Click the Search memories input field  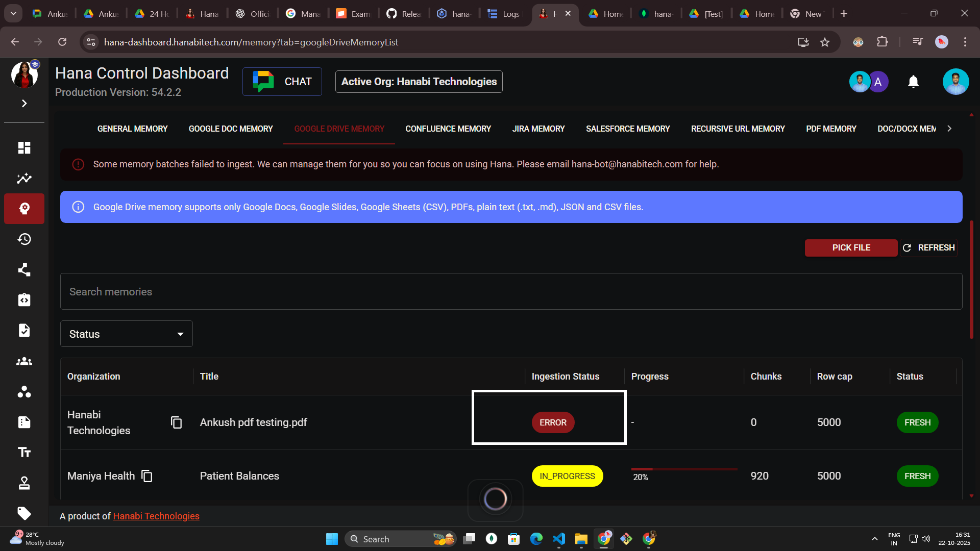point(510,292)
